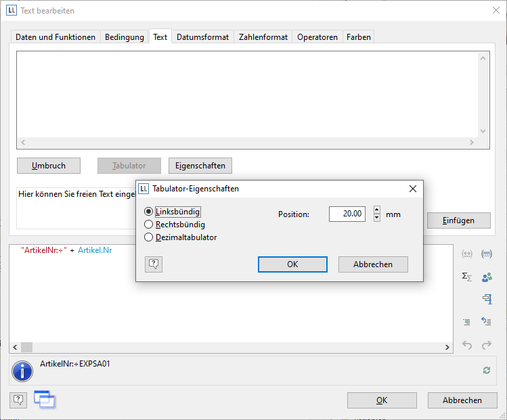Increase Position value with up arrow
Screen dimensions: 507x420
click(377, 210)
